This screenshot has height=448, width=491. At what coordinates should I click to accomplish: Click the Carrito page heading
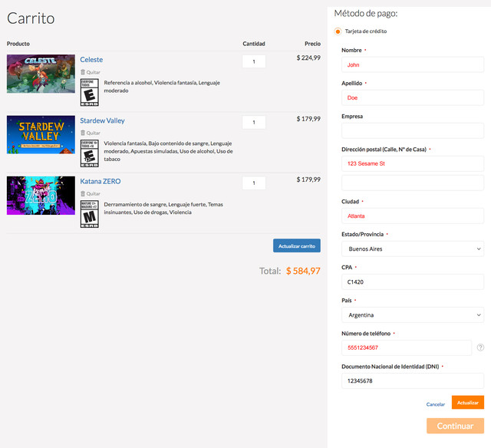coord(31,18)
